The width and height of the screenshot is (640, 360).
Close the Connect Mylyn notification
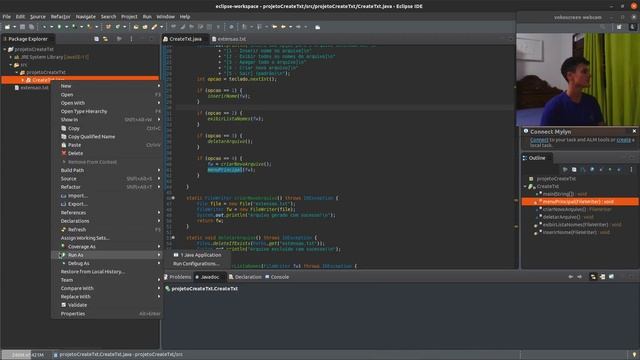point(634,131)
